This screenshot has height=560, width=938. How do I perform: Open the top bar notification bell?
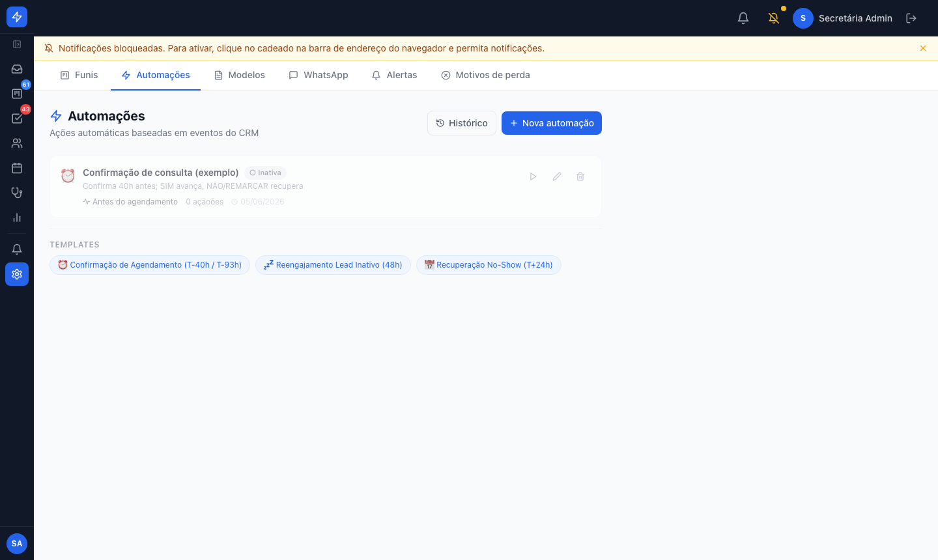coord(743,18)
